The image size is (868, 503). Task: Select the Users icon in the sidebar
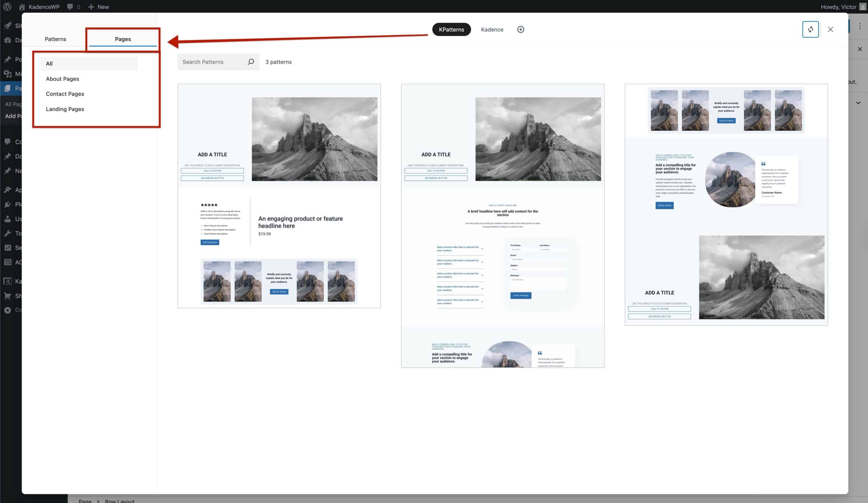click(x=7, y=219)
